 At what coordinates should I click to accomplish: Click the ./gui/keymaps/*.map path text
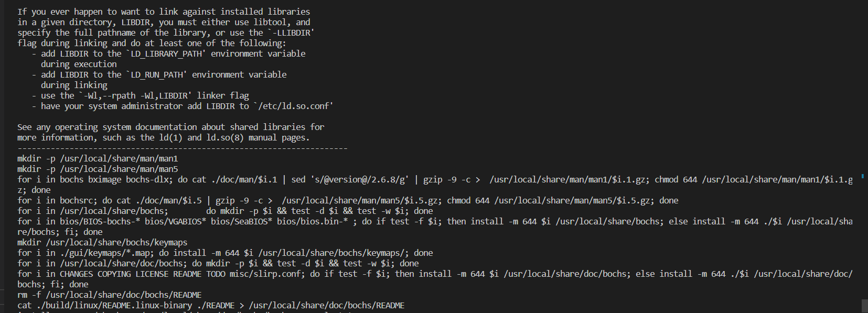coord(105,253)
